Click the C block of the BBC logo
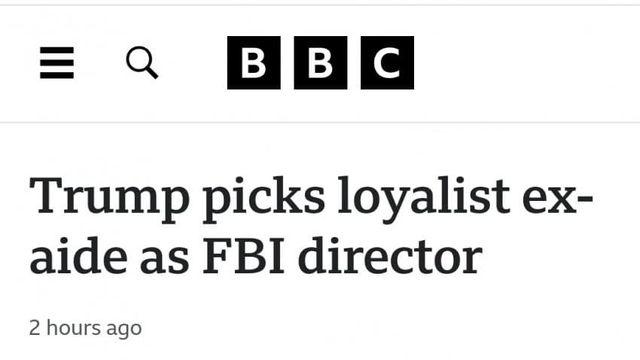This screenshot has width=640, height=360. pos(387,62)
